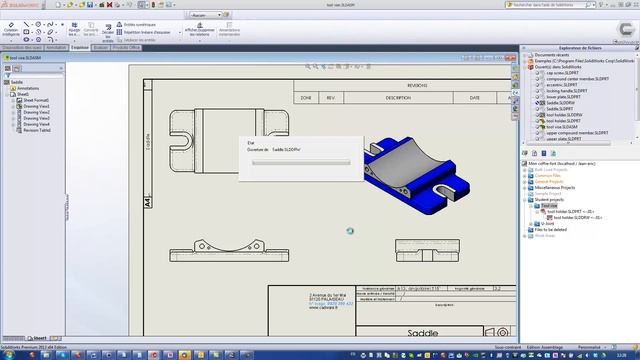Collapse the 'Ouvert(s) dans SolidWorks' node

(x=525, y=67)
